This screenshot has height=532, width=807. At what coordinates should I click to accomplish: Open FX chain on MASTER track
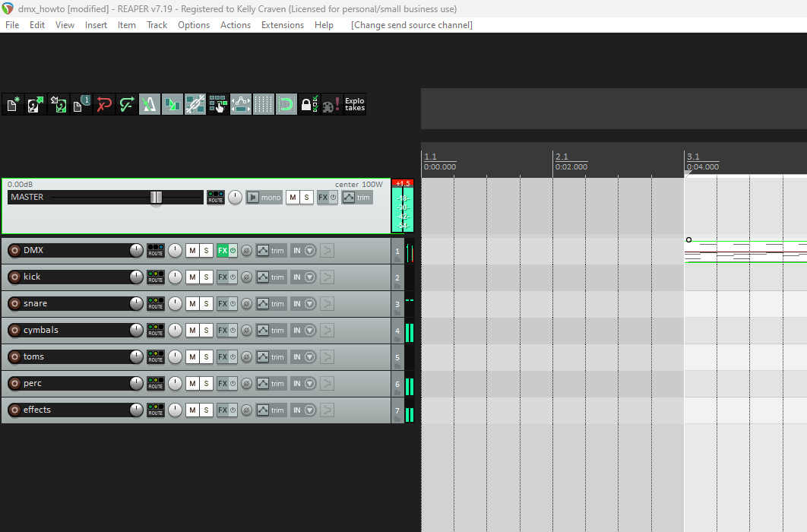(323, 198)
